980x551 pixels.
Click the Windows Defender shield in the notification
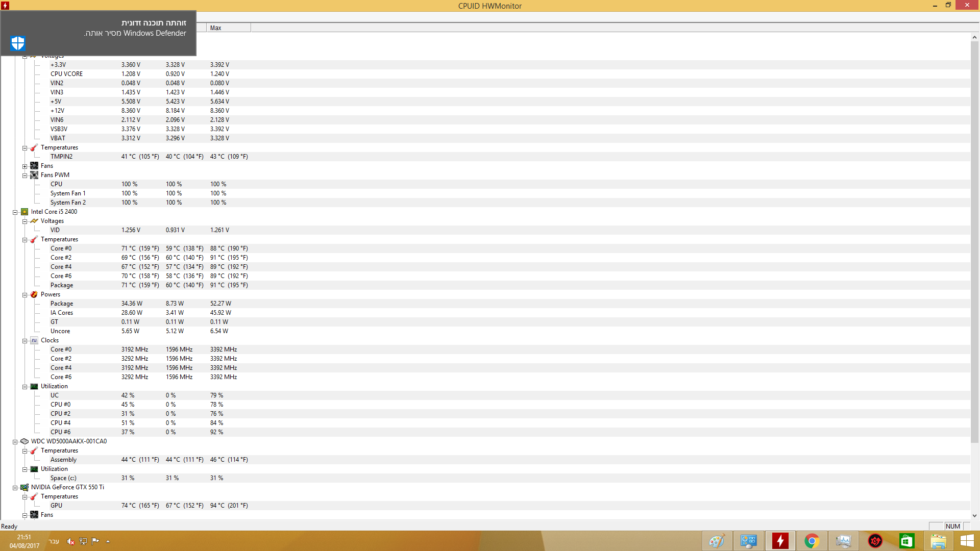coord(17,43)
